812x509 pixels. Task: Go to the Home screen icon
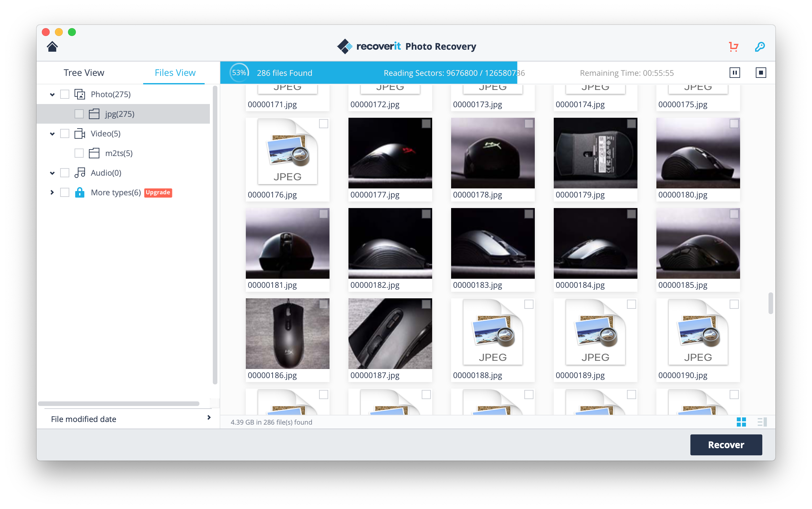coord(52,46)
